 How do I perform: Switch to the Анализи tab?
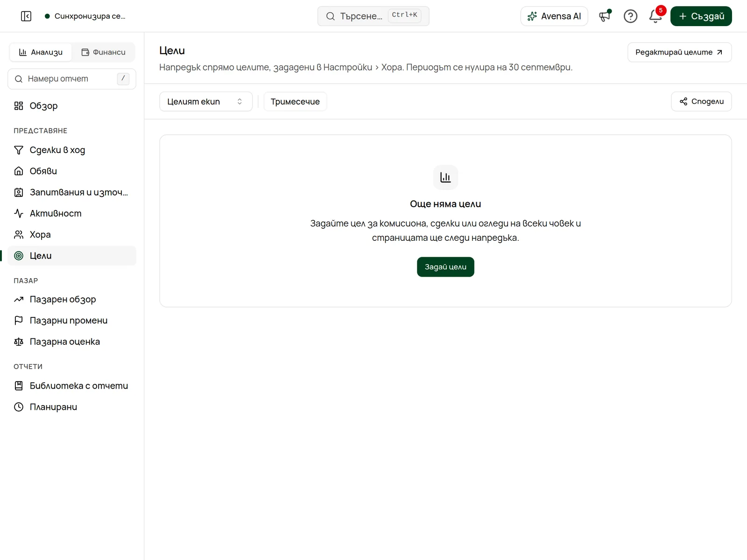(41, 52)
